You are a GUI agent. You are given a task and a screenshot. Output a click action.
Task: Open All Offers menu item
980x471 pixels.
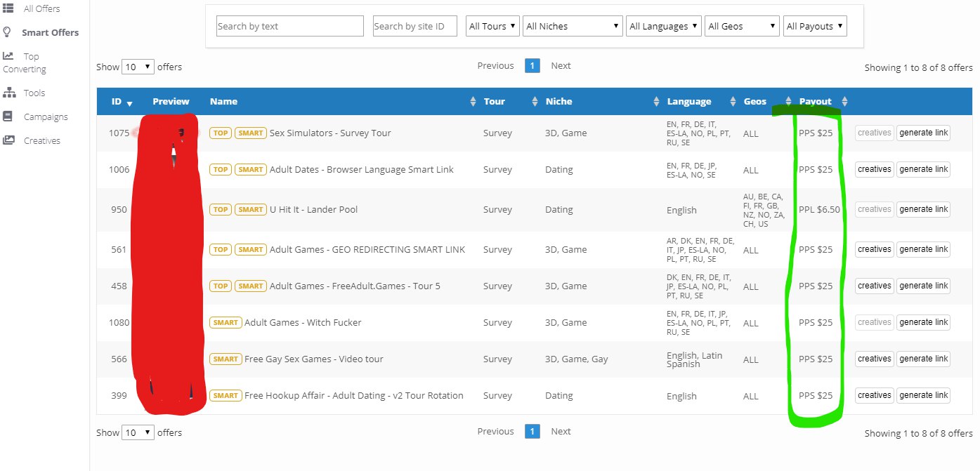tap(41, 8)
